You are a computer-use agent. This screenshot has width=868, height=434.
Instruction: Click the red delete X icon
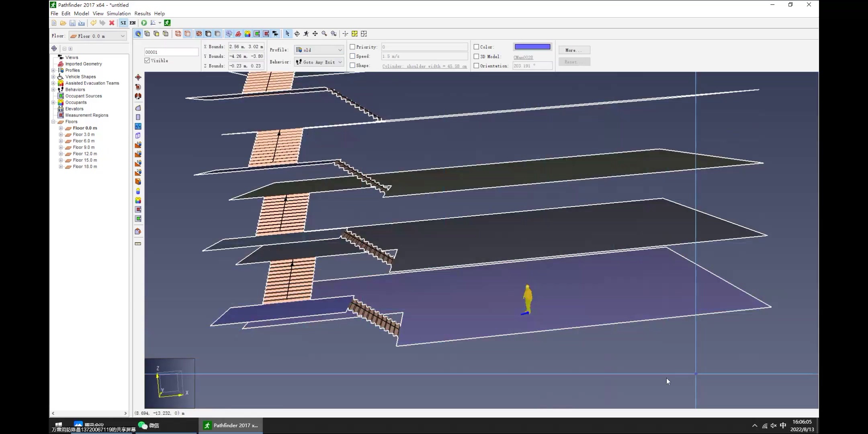112,23
